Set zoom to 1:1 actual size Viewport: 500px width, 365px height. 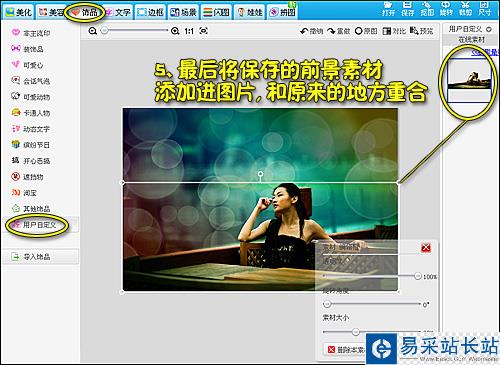click(x=189, y=31)
